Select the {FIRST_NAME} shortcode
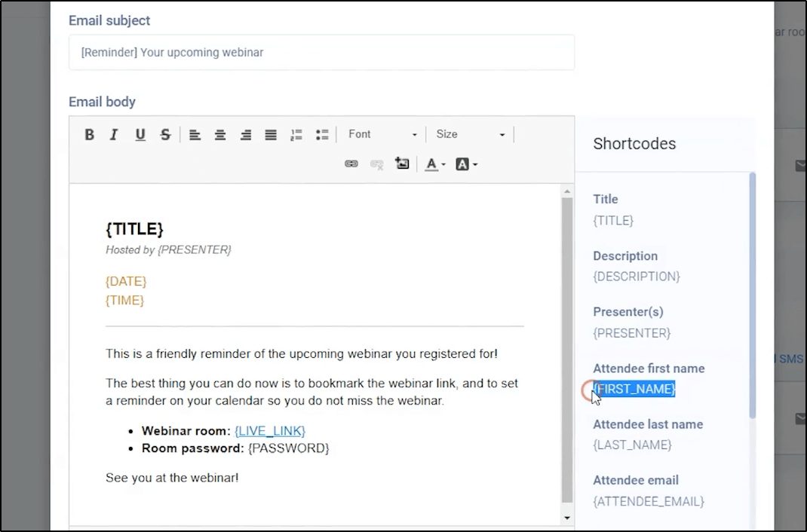Image resolution: width=807 pixels, height=532 pixels. (x=634, y=389)
